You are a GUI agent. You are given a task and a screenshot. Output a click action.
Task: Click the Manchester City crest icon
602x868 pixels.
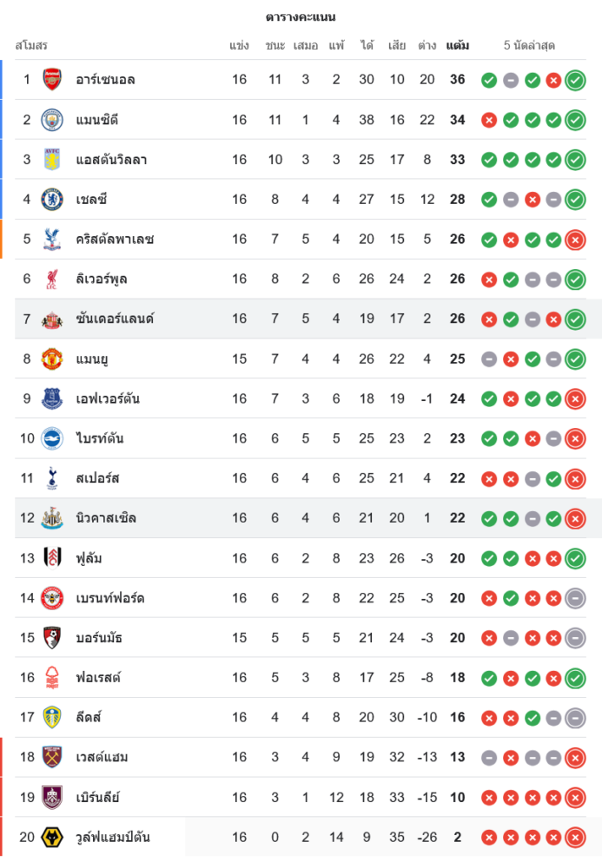point(52,120)
